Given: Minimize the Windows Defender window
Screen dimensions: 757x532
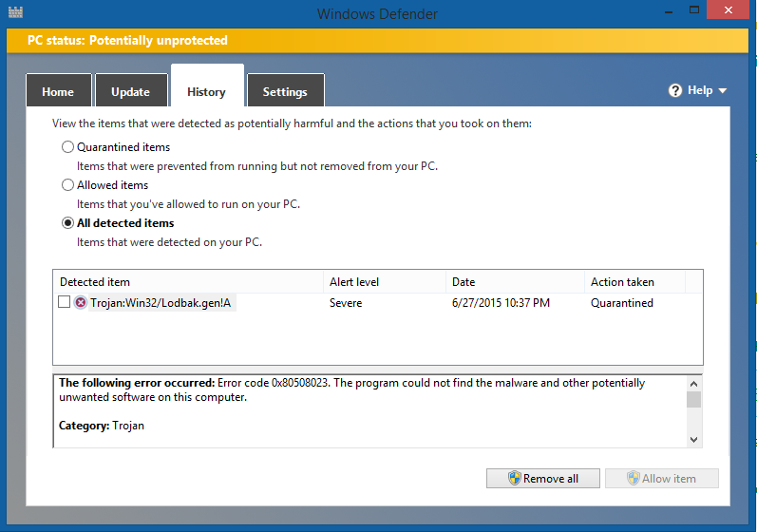Looking at the screenshot, I should [x=669, y=10].
